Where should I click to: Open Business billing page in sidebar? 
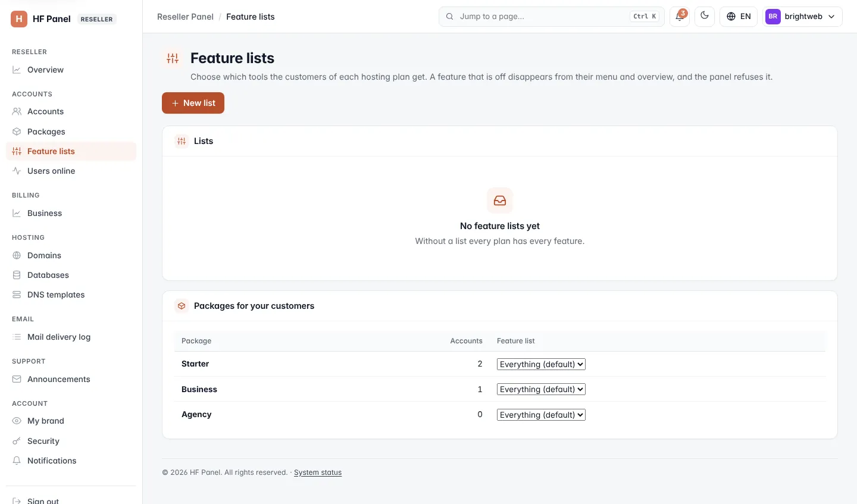coord(71,213)
